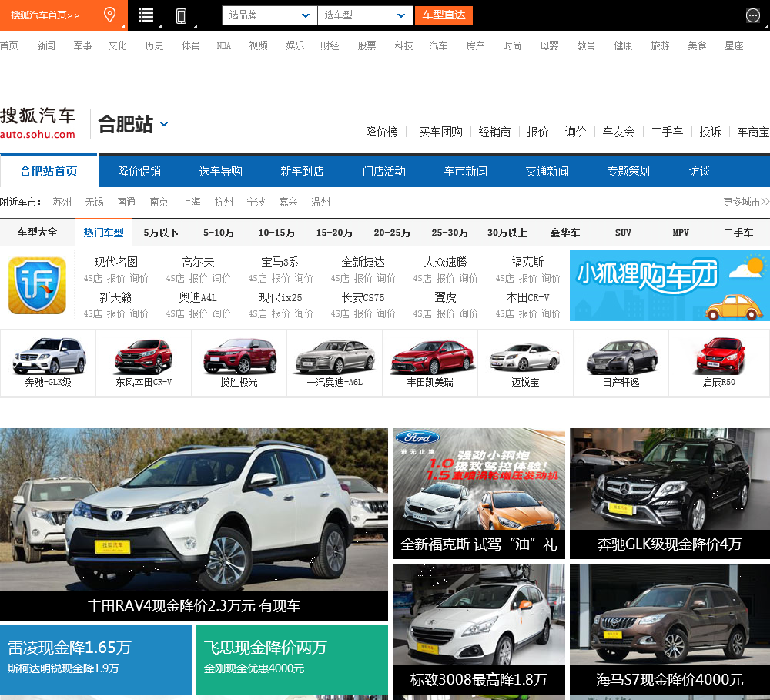Click the mobile phone icon in top bar

(181, 15)
